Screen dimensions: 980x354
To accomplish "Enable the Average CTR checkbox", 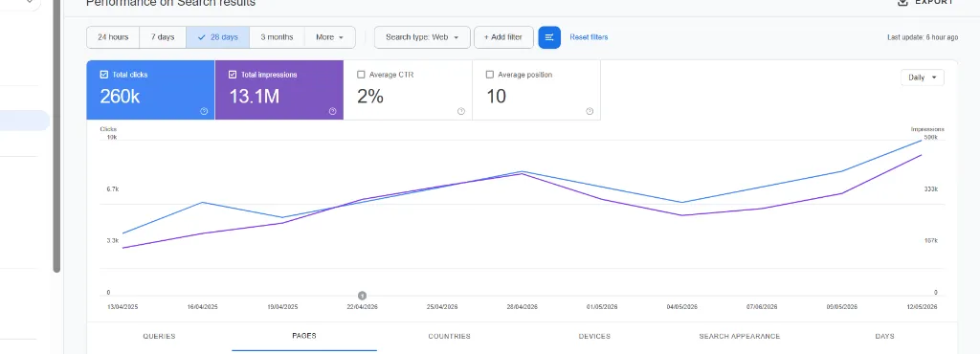I will (361, 75).
